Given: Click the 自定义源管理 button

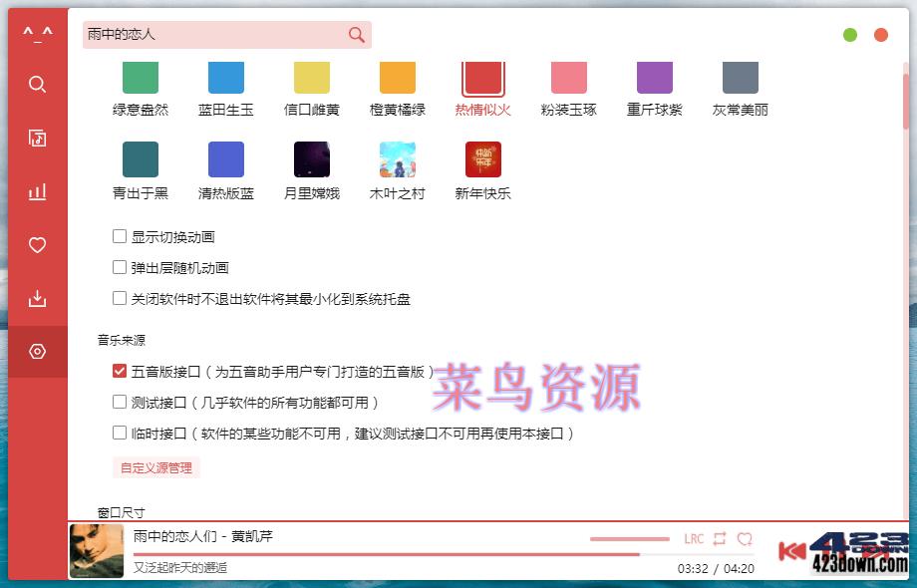Looking at the screenshot, I should (x=155, y=466).
